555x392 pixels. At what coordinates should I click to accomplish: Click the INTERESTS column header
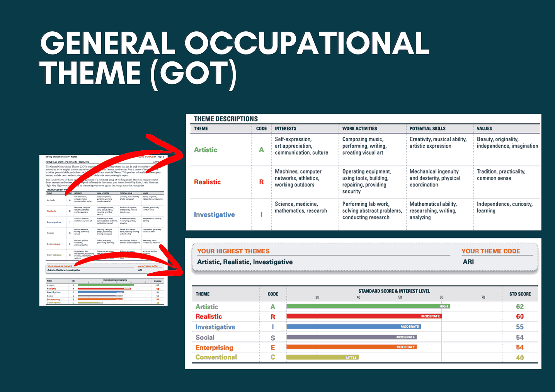(286, 129)
